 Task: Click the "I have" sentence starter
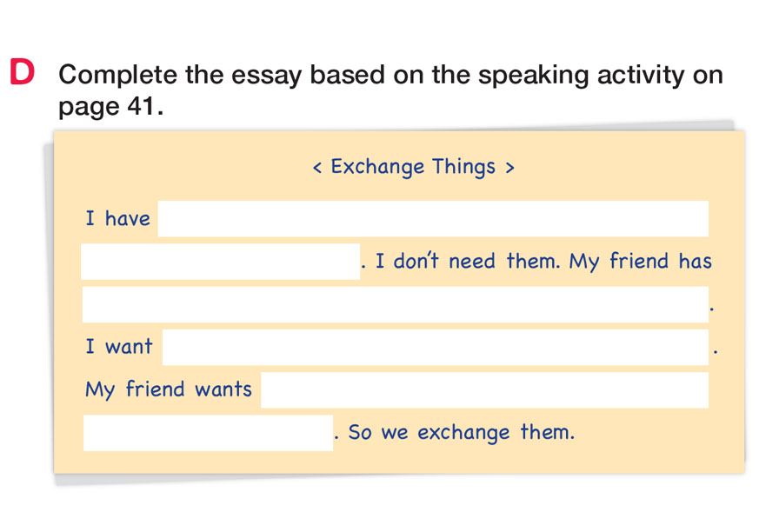pos(117,219)
